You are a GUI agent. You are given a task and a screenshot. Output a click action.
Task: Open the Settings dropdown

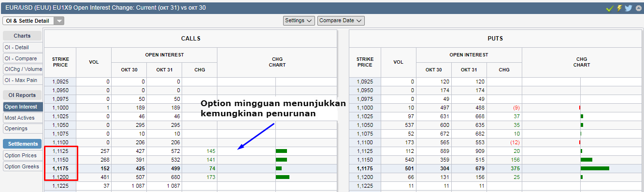[x=299, y=21]
